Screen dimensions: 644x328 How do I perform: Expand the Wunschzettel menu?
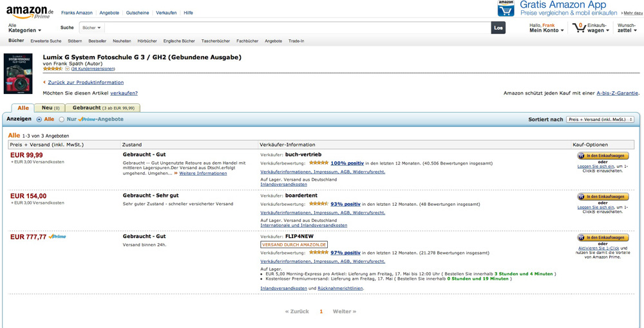pyautogui.click(x=627, y=28)
